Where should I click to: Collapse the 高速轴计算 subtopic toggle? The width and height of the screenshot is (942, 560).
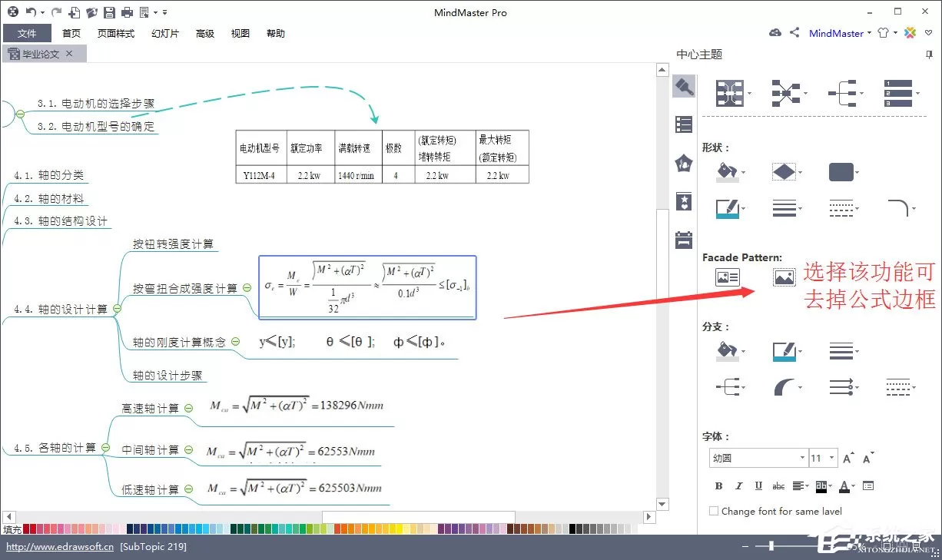(x=188, y=409)
